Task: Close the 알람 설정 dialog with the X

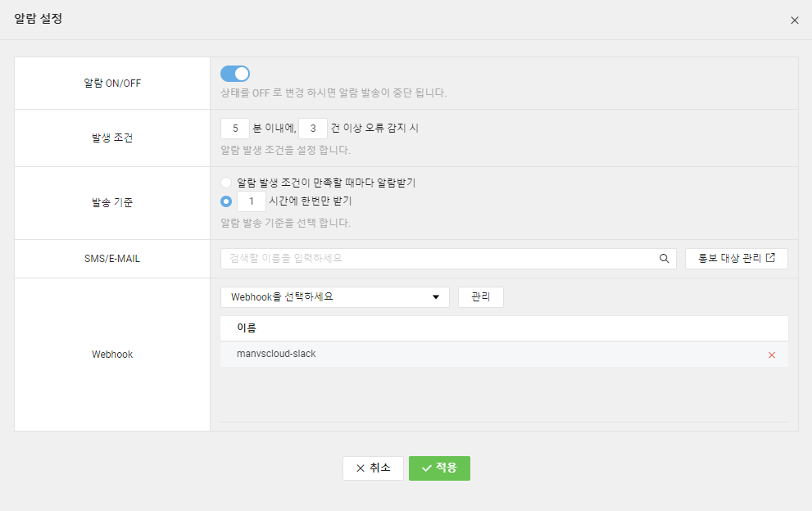Action: (x=794, y=20)
